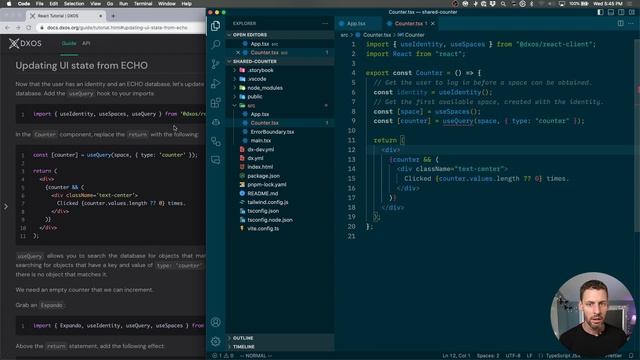The height and width of the screenshot is (360, 640).
Task: Open the Selection menu
Action: pyautogui.click(x=74, y=4)
